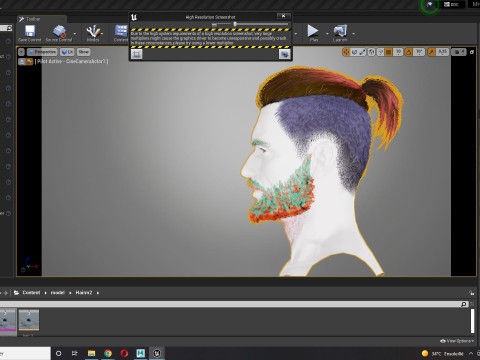Select the scale transform gizmo tool
The height and width of the screenshot is (360, 480).
click(362, 52)
